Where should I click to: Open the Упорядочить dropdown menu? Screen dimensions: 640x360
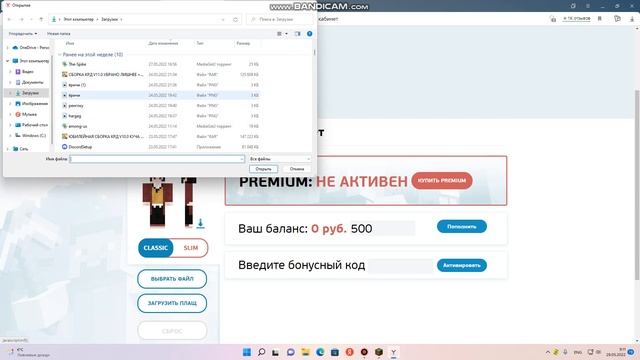click(23, 33)
